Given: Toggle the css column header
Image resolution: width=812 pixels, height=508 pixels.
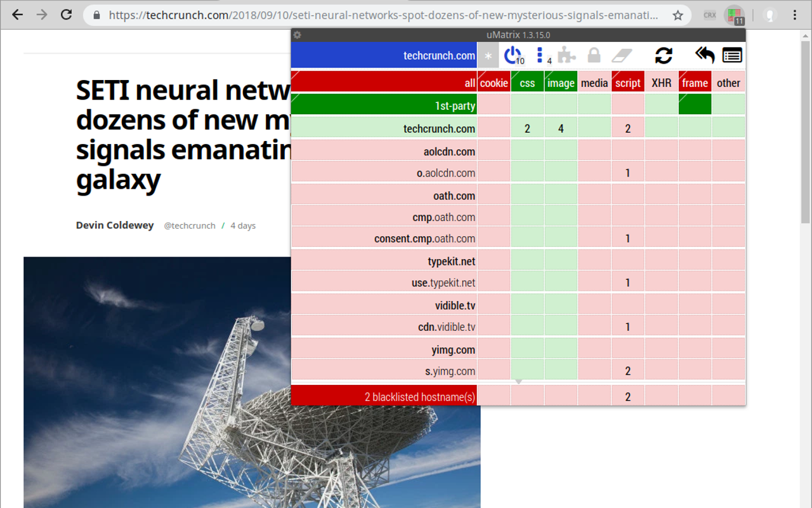Looking at the screenshot, I should point(527,82).
